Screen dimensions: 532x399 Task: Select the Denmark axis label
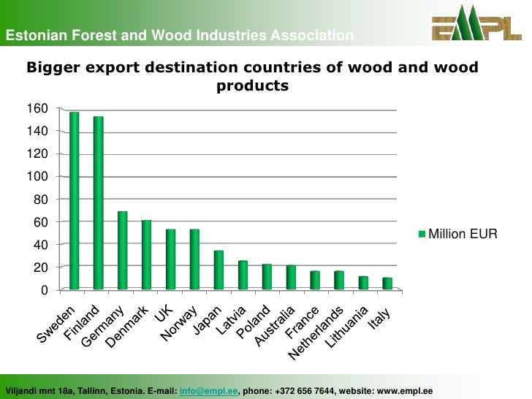coord(127,327)
